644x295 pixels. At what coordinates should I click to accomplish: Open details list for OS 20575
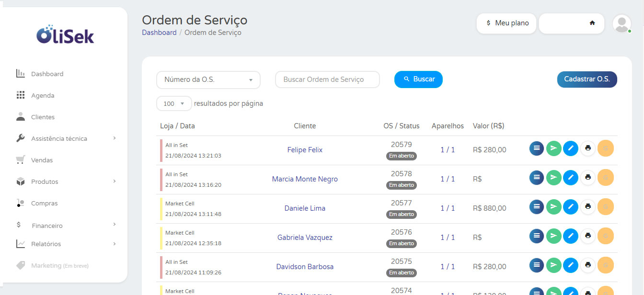[537, 265]
